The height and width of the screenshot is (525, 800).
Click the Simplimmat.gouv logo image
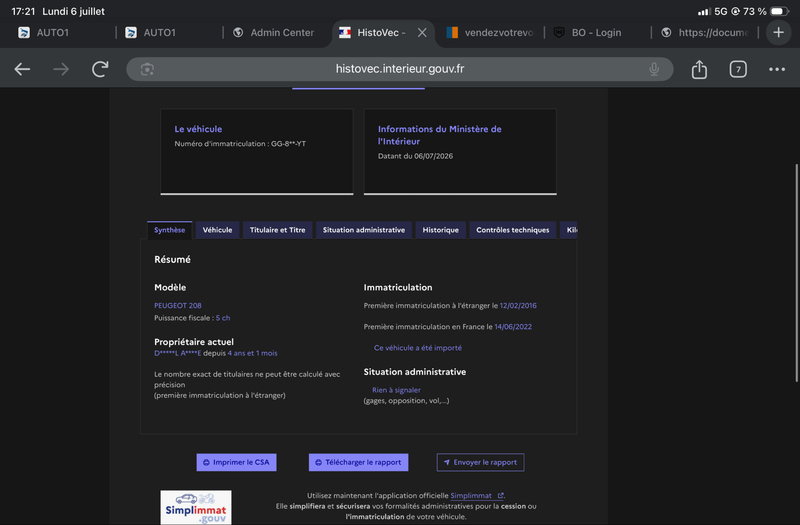pos(196,507)
